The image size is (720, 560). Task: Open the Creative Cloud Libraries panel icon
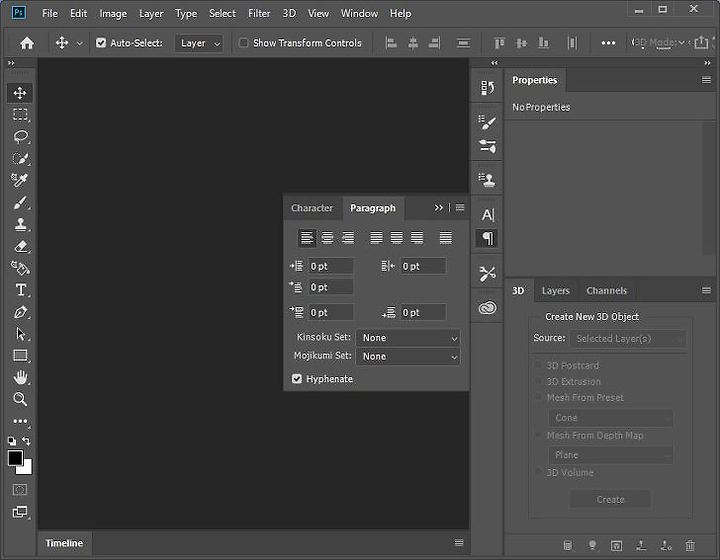(487, 308)
